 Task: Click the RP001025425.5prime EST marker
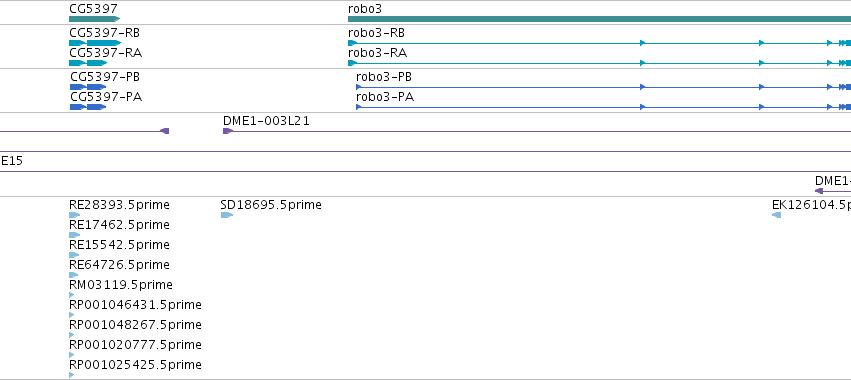click(72, 375)
